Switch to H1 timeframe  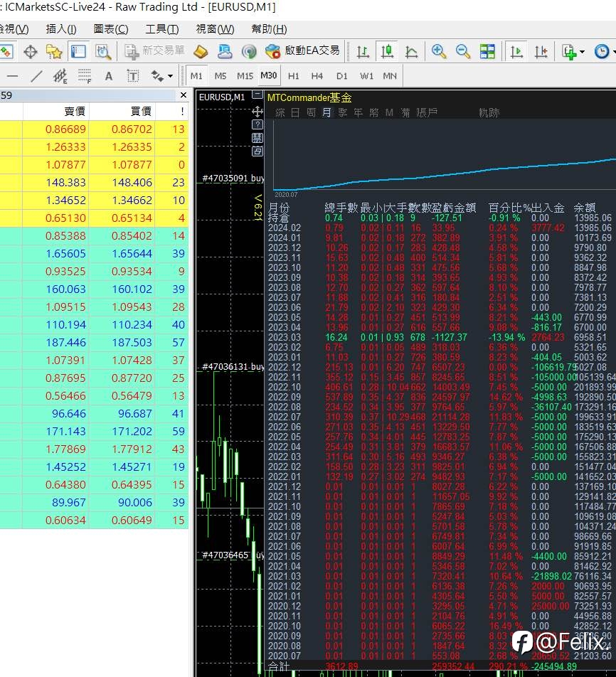[x=294, y=76]
